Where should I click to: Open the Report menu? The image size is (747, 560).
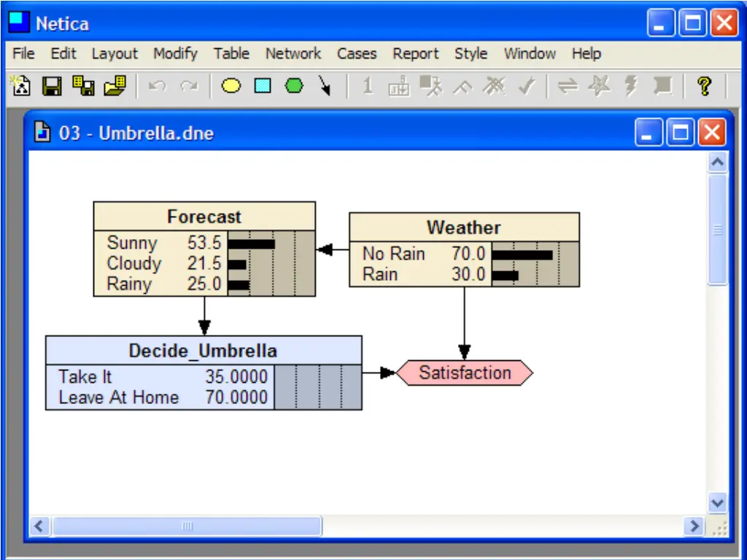point(415,53)
